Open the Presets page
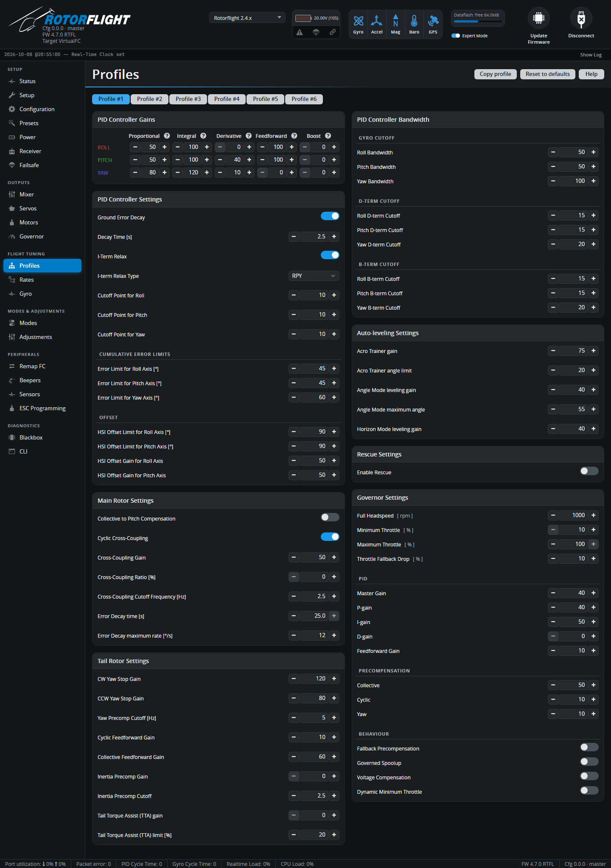The height and width of the screenshot is (868, 611). 42,123
